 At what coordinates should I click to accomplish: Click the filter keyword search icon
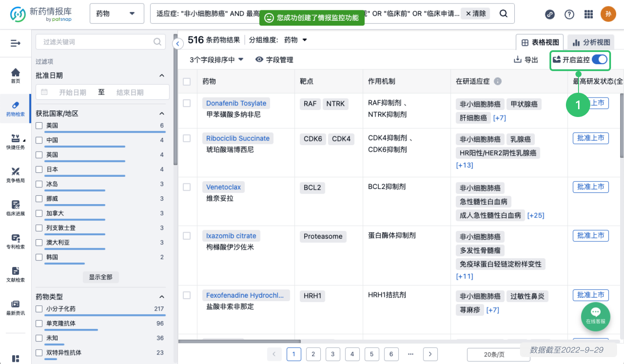click(157, 42)
